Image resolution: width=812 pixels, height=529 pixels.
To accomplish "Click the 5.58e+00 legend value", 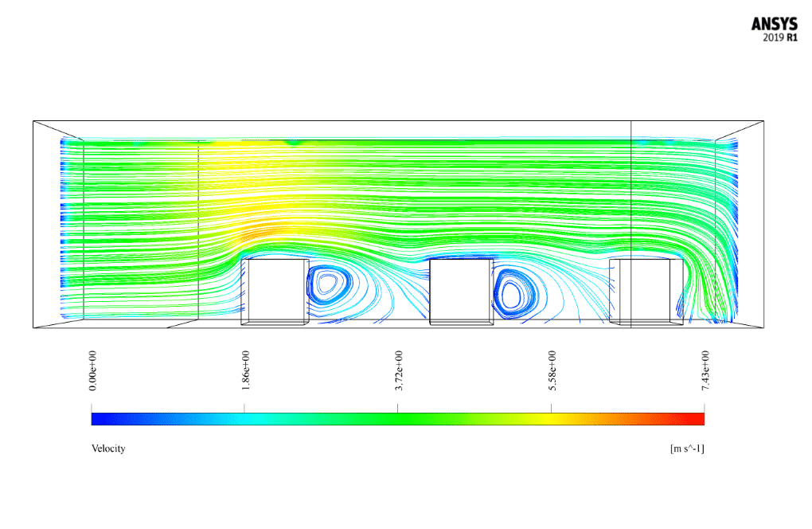I will 552,370.
